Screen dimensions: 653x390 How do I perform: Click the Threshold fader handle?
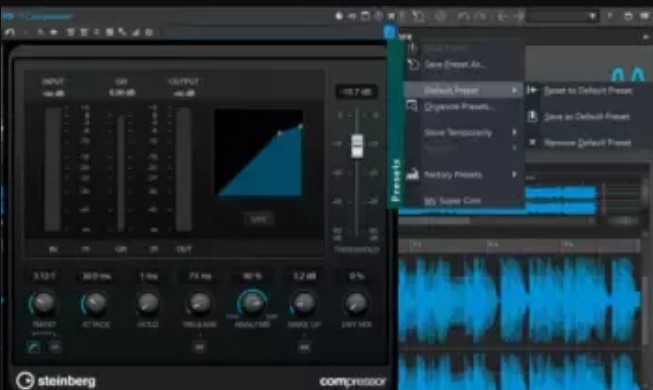click(357, 146)
